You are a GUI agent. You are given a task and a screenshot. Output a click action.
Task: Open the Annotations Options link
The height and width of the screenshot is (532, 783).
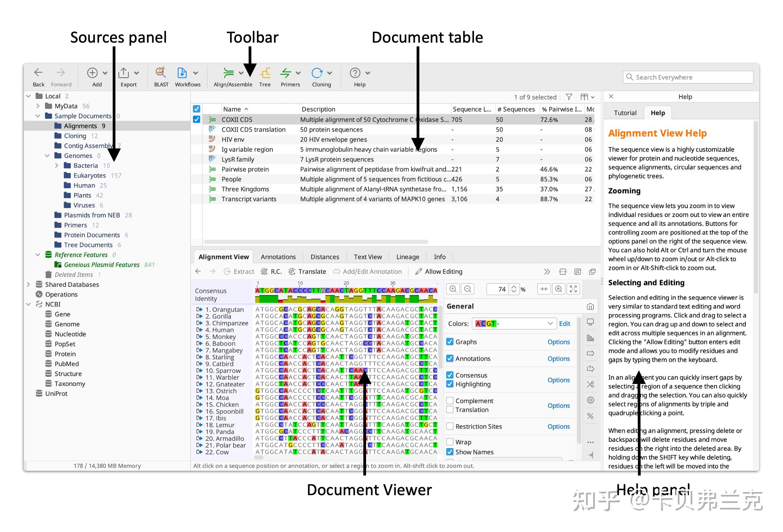(558, 359)
